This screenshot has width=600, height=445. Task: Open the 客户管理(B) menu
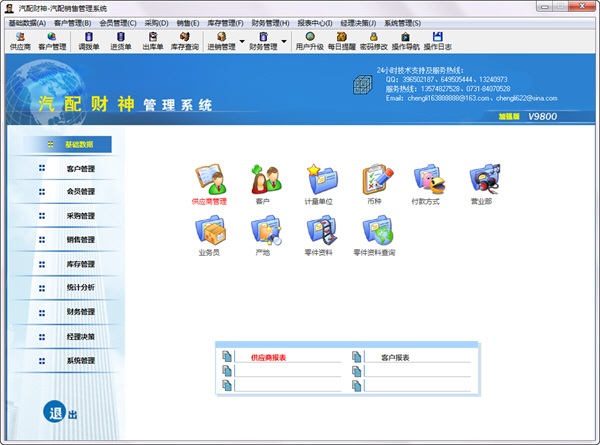[73, 23]
